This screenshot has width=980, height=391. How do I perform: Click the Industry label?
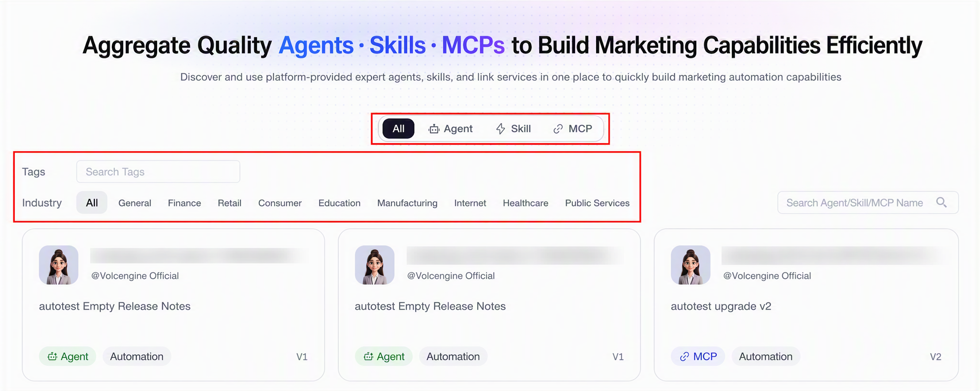click(42, 203)
